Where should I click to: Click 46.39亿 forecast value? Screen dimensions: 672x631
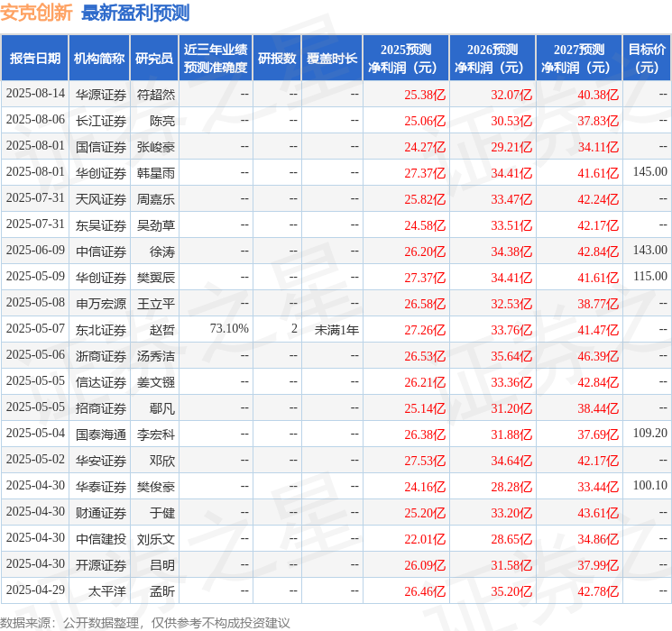[x=598, y=356]
